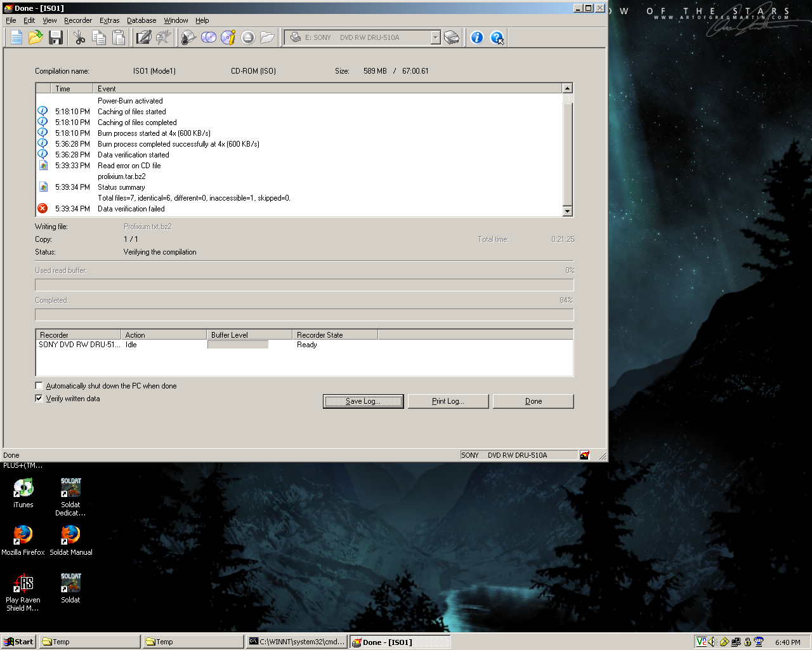Viewport: 812px width, 650px height.
Task: Select the iTunes desktop shortcut
Action: coord(23,493)
